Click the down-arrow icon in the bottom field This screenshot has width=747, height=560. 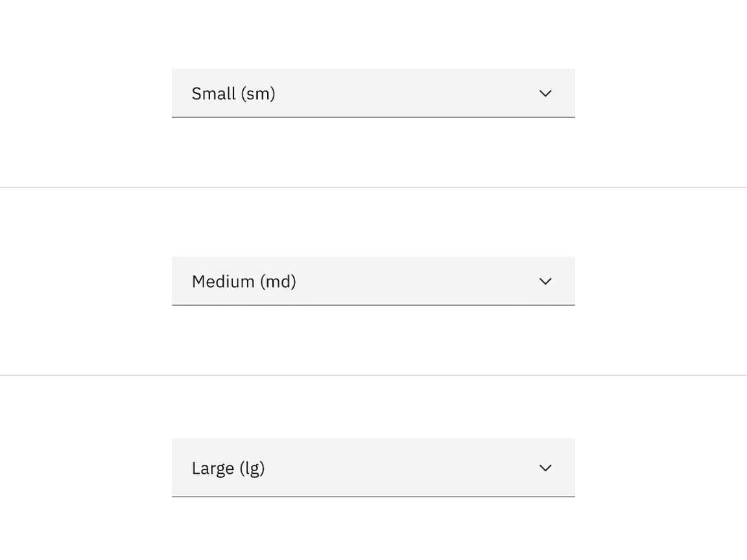545,467
